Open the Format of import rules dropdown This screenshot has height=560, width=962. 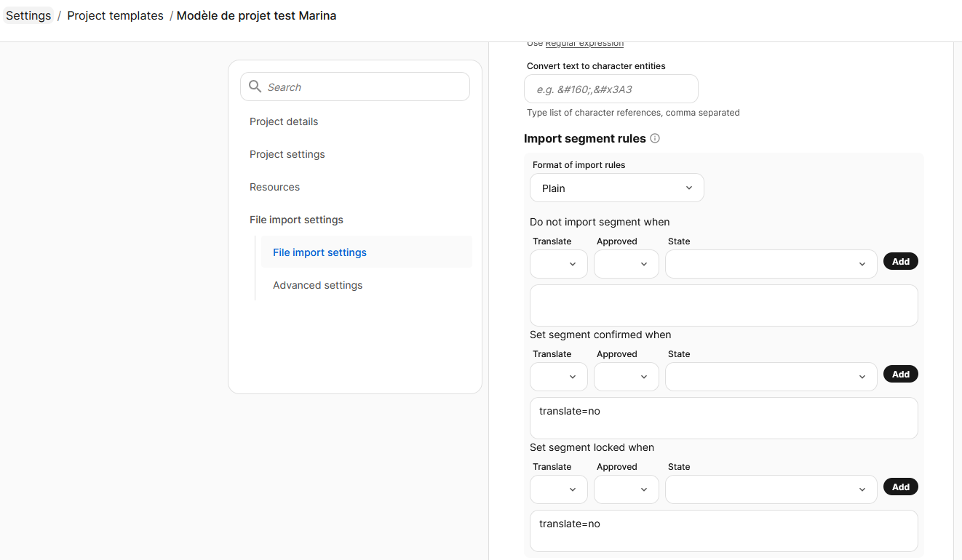(x=617, y=188)
